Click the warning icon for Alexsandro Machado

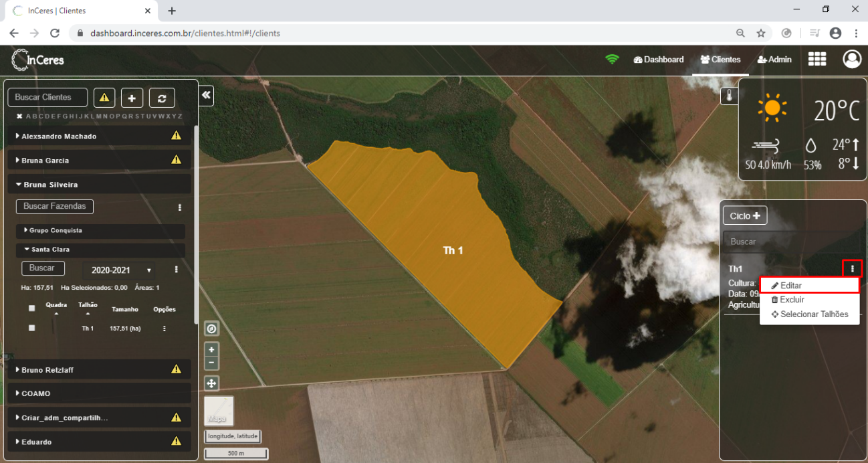176,135
